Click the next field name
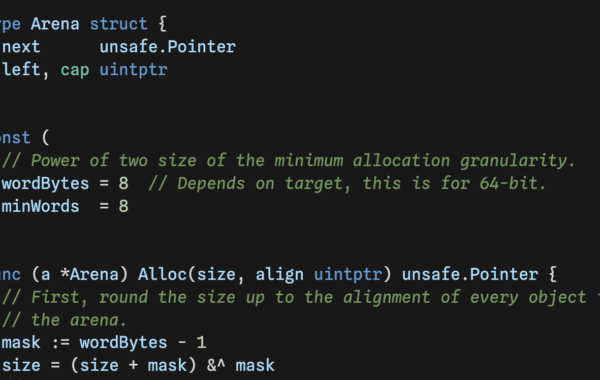 tap(21, 47)
